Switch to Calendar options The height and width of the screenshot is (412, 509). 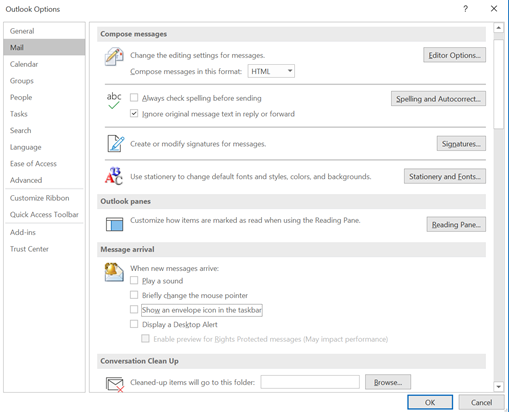tap(44, 64)
